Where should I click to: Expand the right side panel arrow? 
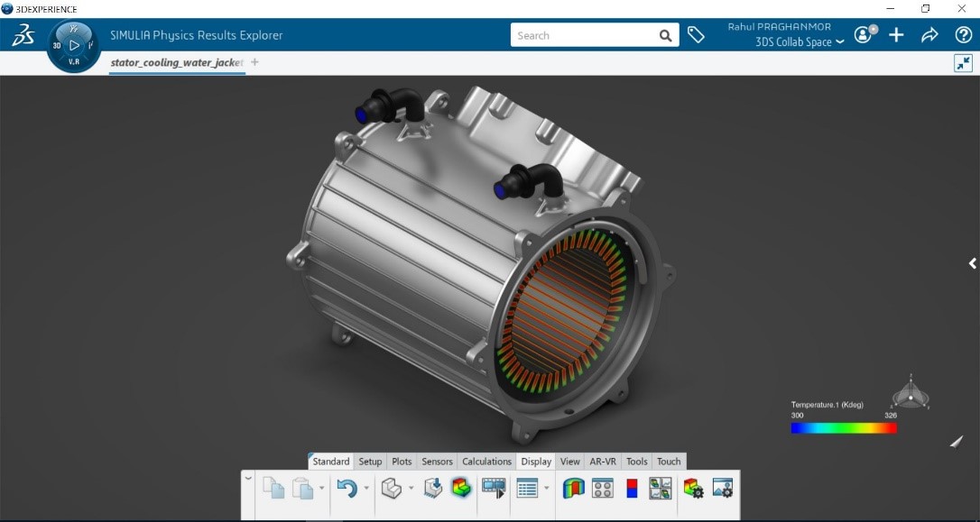tap(973, 263)
